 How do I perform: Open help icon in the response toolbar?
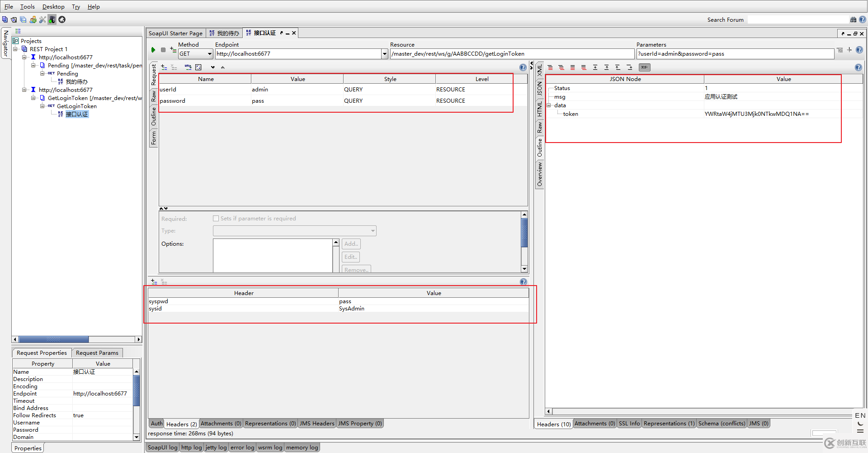(859, 67)
